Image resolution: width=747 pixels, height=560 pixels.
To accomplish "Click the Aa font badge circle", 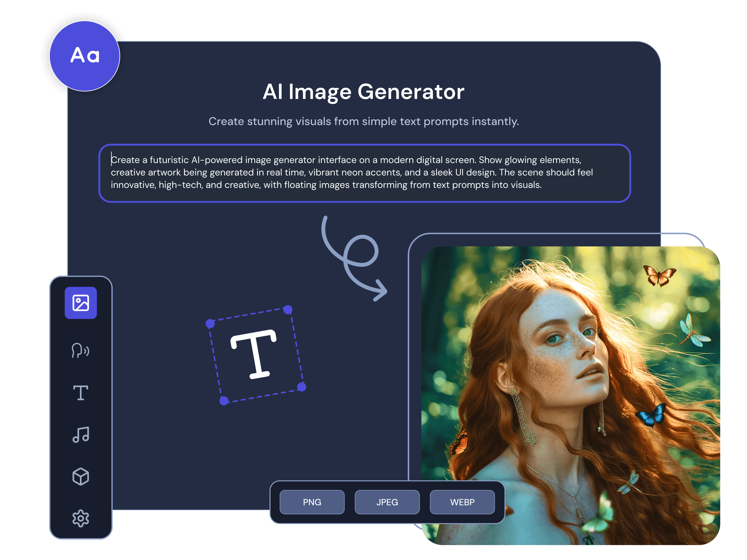I will [x=85, y=56].
